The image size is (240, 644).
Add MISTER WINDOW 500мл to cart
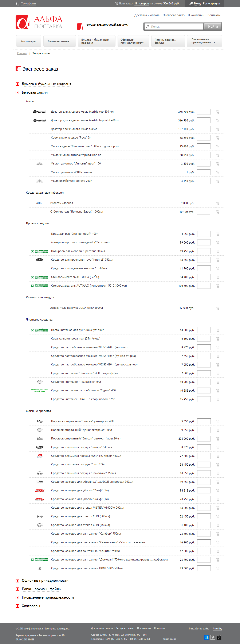[x=218, y=508]
